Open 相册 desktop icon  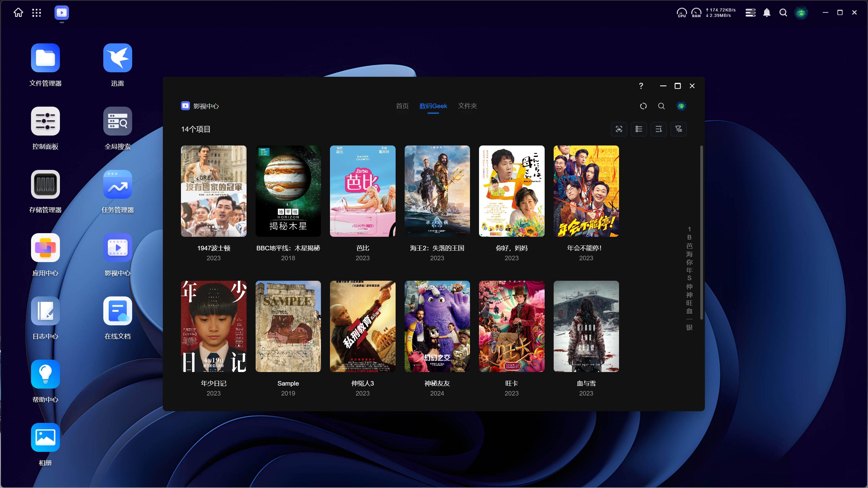pos(45,437)
